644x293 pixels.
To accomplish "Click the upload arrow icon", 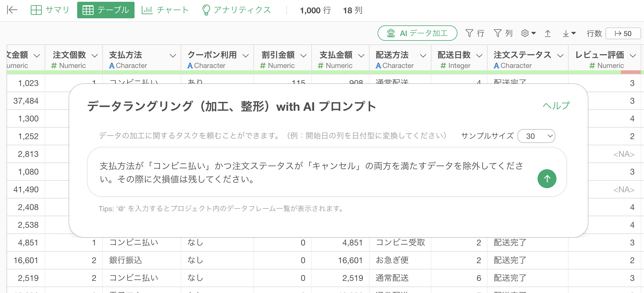I will [x=548, y=33].
